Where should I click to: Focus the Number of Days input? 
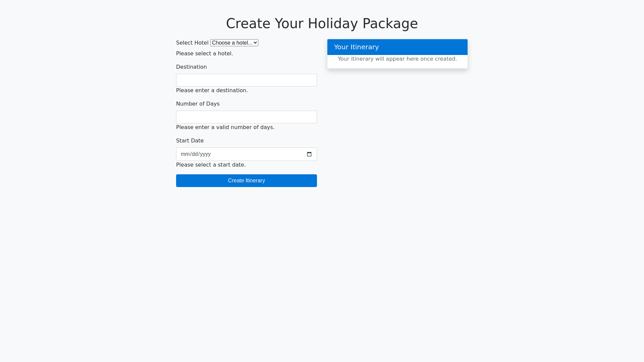point(246,117)
